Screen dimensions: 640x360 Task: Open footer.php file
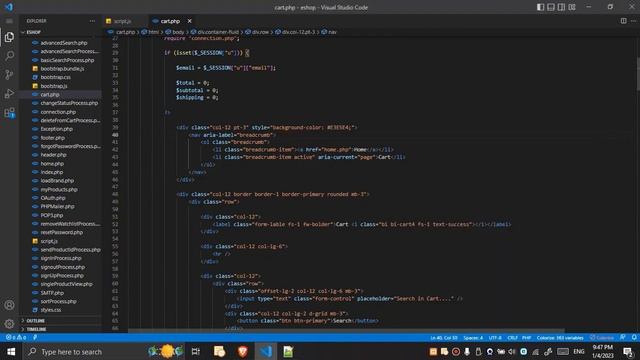point(52,138)
